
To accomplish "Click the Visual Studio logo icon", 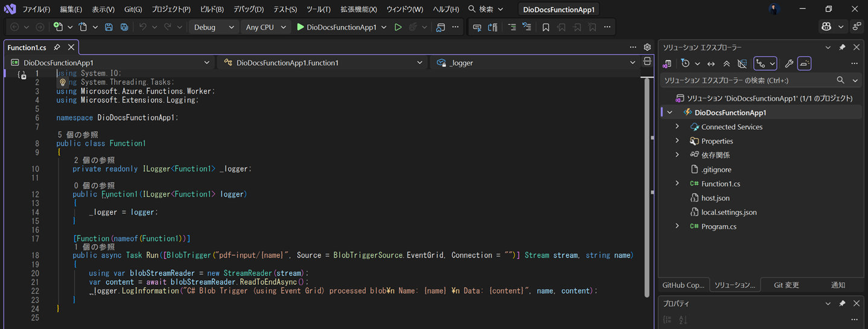I will [x=10, y=9].
